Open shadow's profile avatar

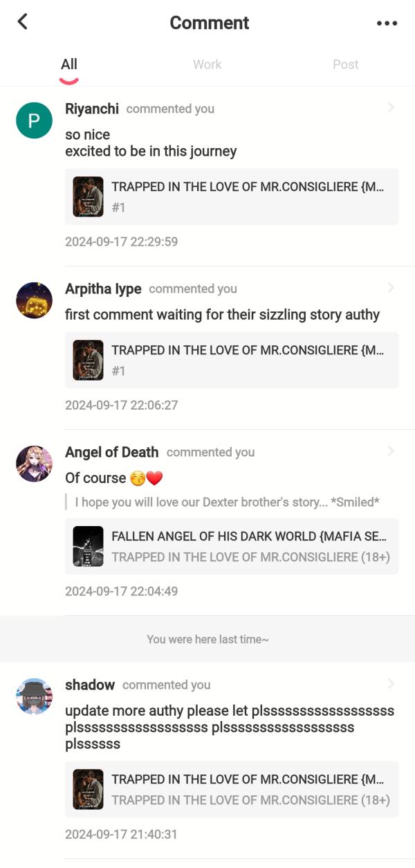pos(34,696)
